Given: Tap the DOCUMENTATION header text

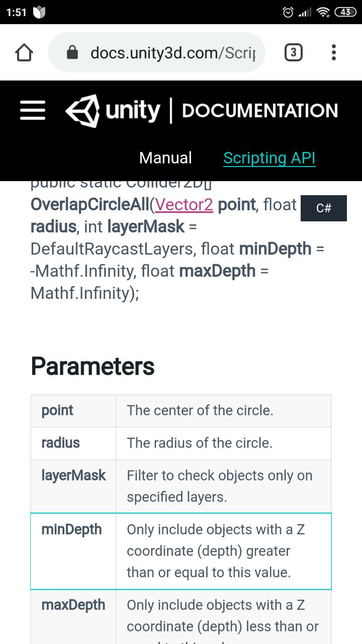Looking at the screenshot, I should tap(260, 111).
